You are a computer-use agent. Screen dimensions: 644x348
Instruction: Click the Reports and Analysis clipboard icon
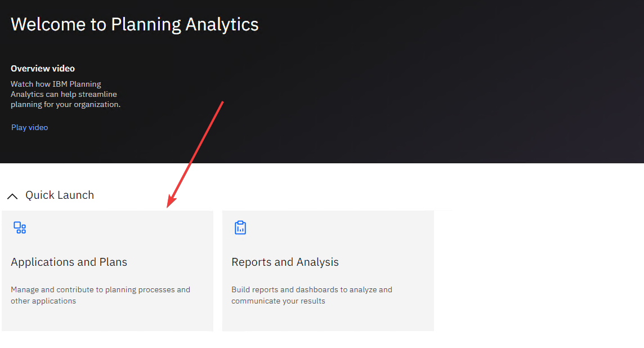(240, 227)
